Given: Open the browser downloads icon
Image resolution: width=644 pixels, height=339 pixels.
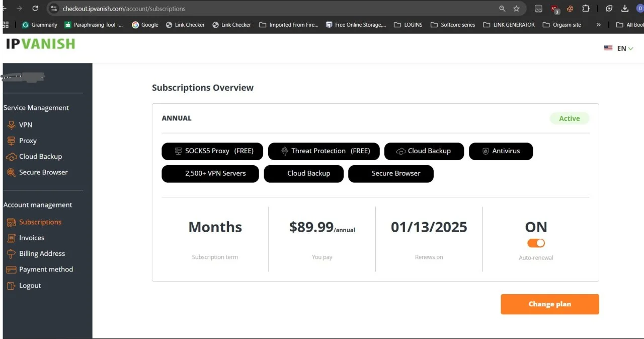Looking at the screenshot, I should pyautogui.click(x=625, y=9).
